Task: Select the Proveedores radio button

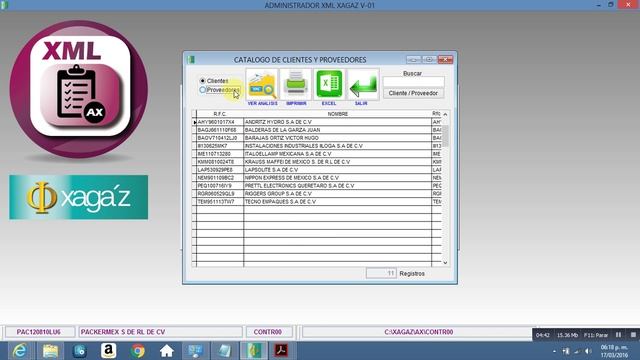Action: [x=203, y=90]
